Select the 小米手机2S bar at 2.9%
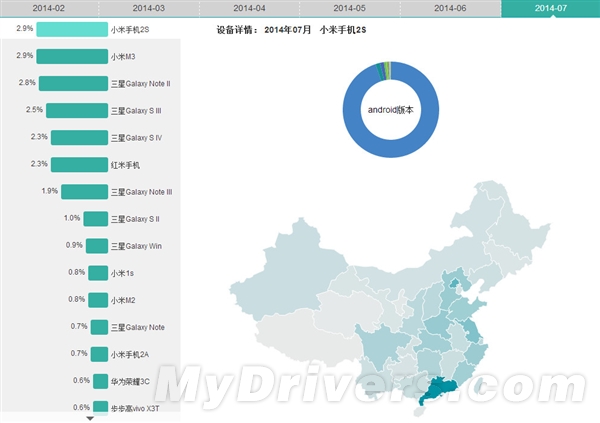600x423 pixels. coord(72,29)
